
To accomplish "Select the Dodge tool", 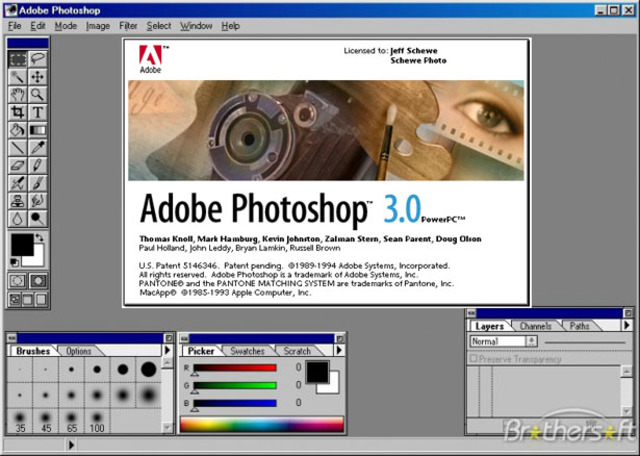I will click(38, 218).
